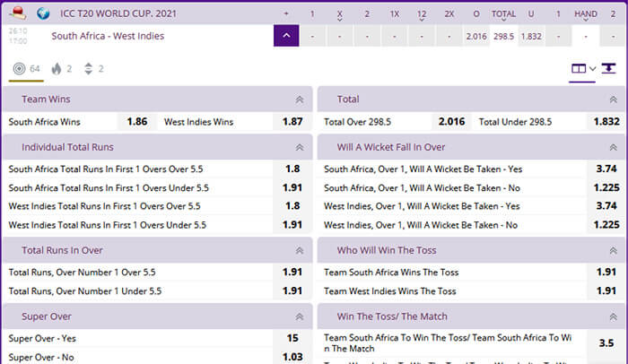
Task: Collapse Total Runs In Over section
Action: click(299, 251)
